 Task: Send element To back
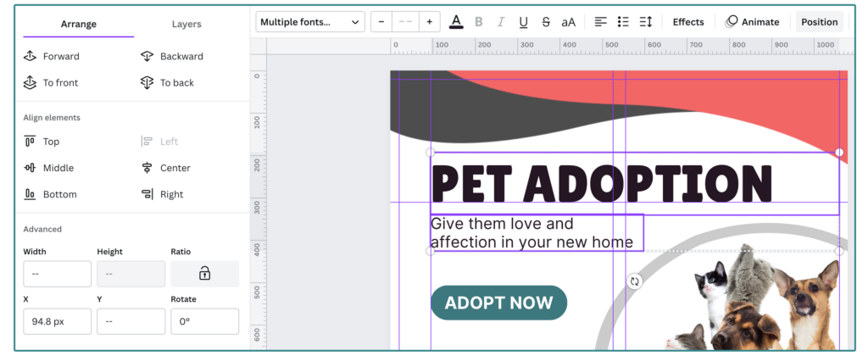click(167, 82)
